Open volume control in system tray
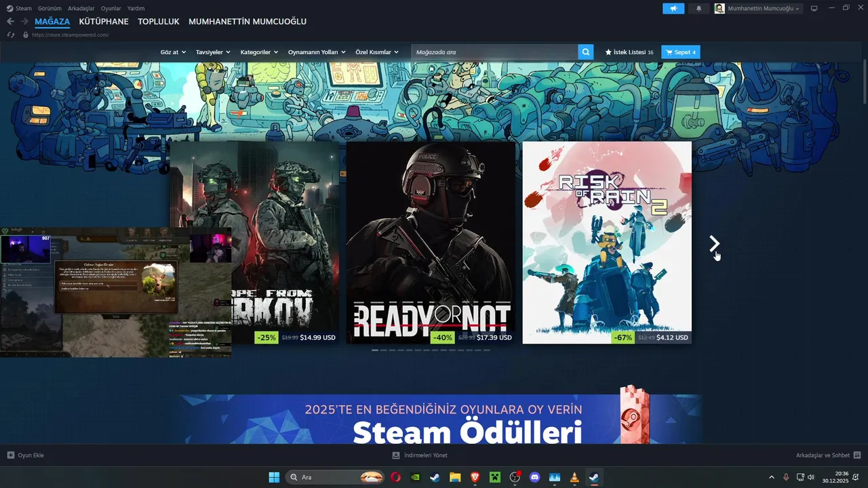The image size is (868, 488). tap(811, 477)
